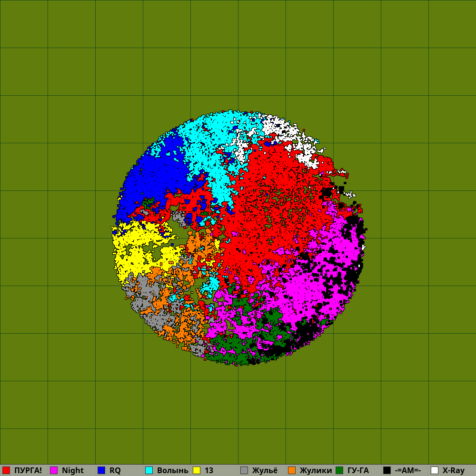The width and height of the screenshot is (476, 476).
Task: Select the X-Ray legend label
Action: [454, 470]
